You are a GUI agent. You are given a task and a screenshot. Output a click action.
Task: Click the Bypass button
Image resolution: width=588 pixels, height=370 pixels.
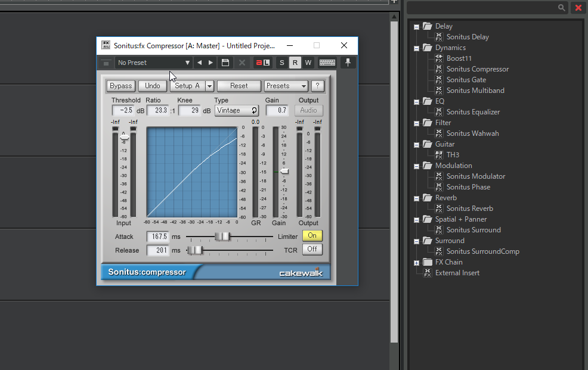coord(120,86)
